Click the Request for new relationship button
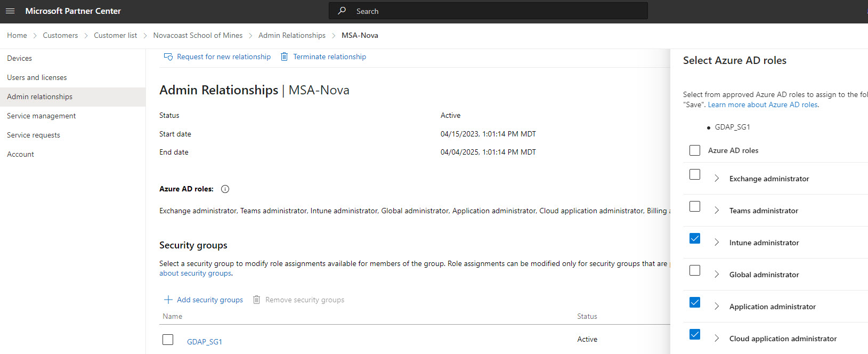 [x=217, y=57]
